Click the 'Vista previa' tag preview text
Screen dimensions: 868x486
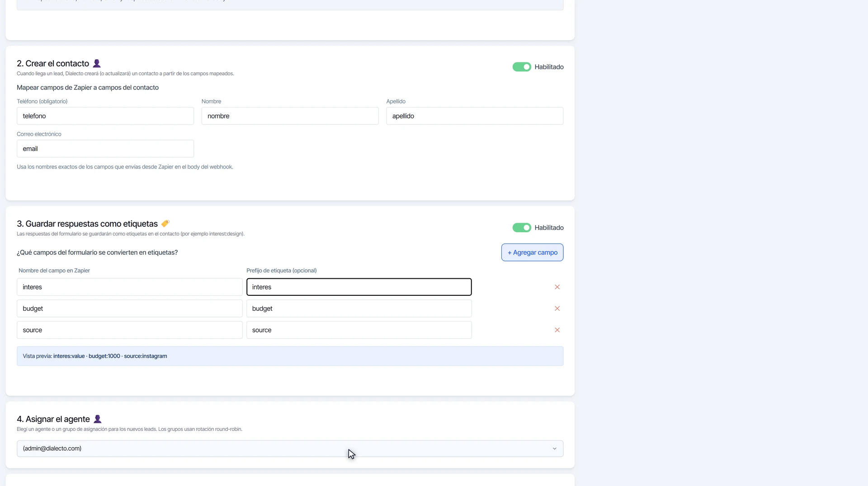pyautogui.click(x=95, y=356)
